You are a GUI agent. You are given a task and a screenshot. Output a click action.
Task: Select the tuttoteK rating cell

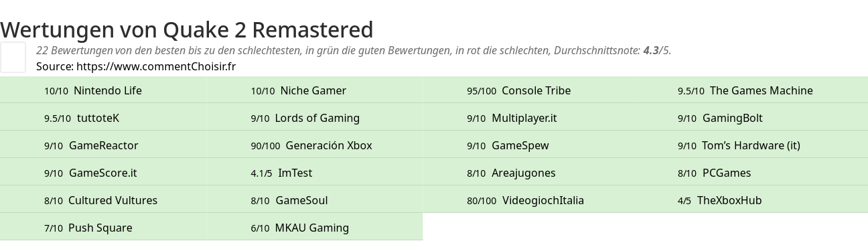click(x=103, y=118)
